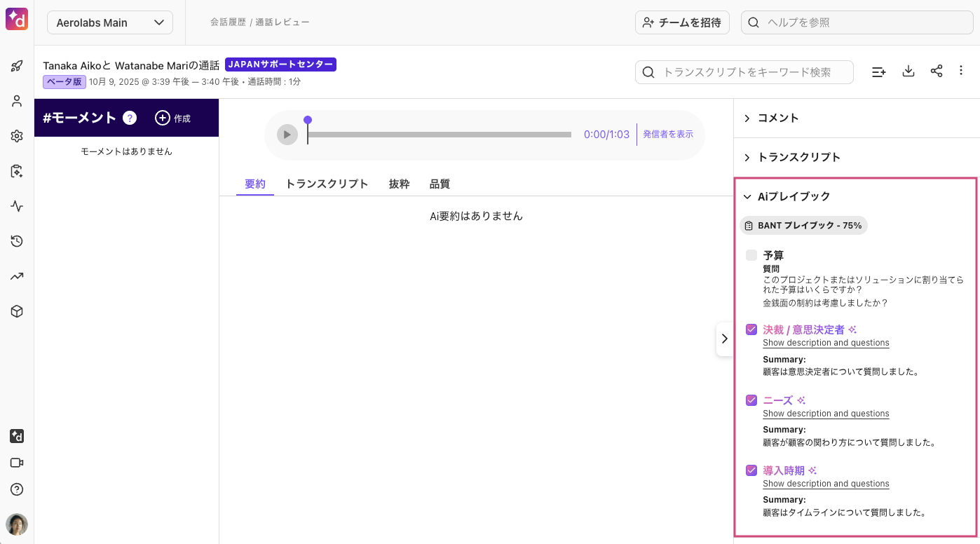980x544 pixels.
Task: Click the audio progress bar
Action: (439, 135)
